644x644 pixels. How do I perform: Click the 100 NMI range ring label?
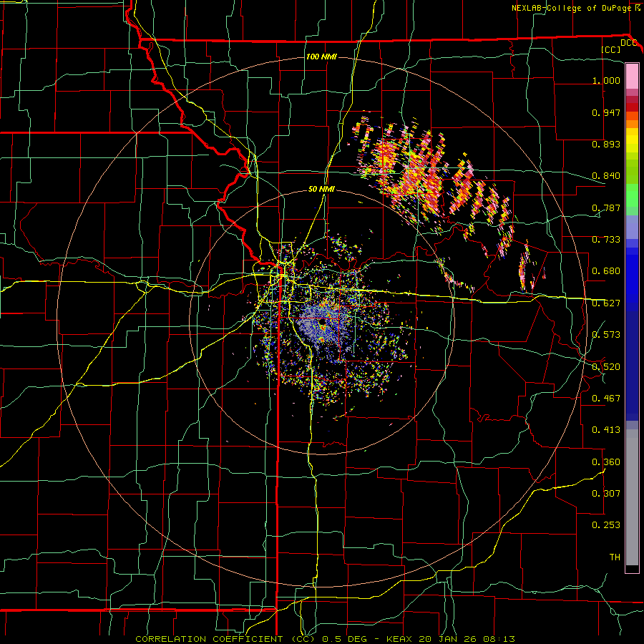321,57
